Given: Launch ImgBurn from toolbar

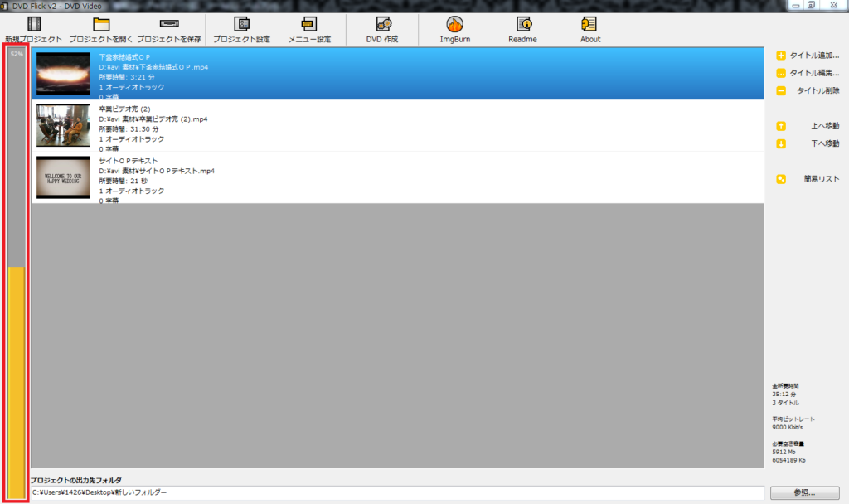Looking at the screenshot, I should pyautogui.click(x=455, y=30).
